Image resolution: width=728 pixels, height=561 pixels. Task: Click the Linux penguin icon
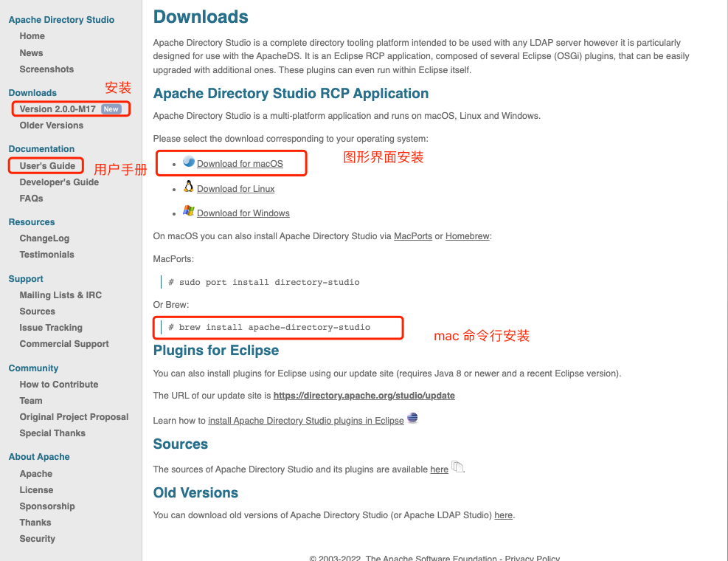coord(188,187)
